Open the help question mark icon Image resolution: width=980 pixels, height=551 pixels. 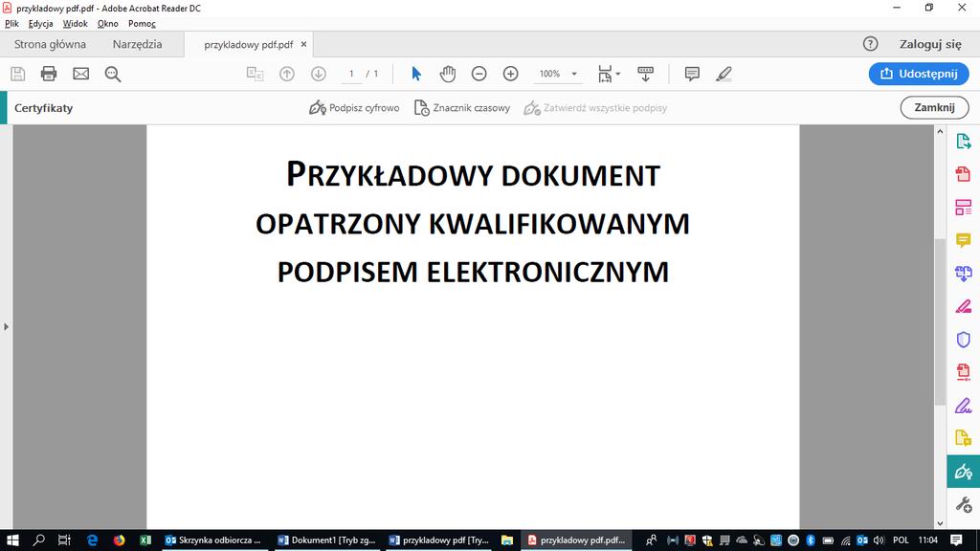click(870, 44)
